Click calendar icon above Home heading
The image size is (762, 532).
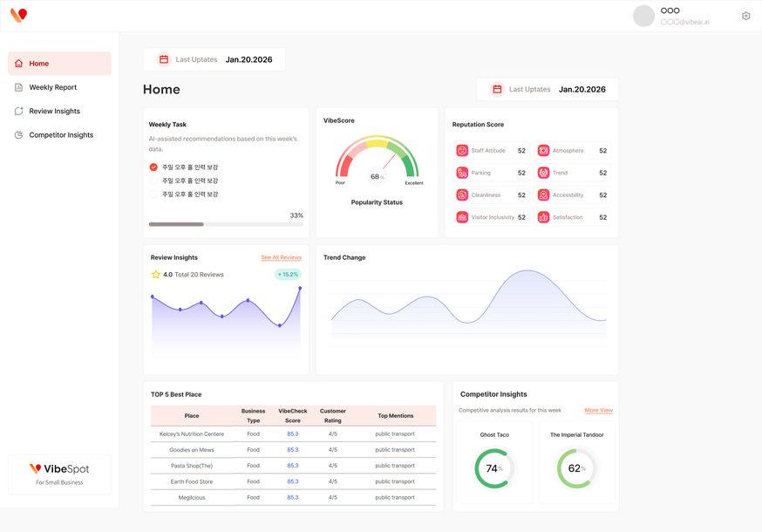click(164, 59)
